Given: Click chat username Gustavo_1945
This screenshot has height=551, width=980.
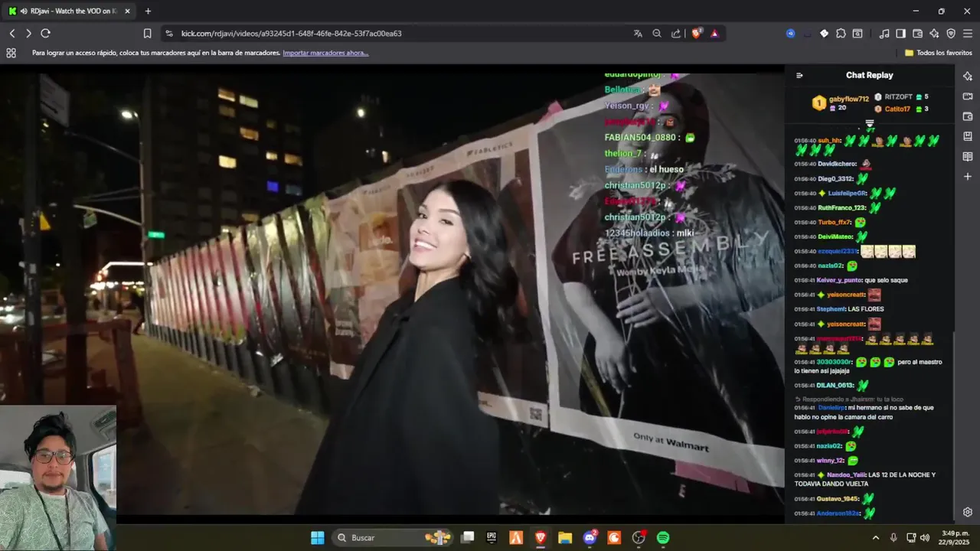Looking at the screenshot, I should (x=838, y=499).
